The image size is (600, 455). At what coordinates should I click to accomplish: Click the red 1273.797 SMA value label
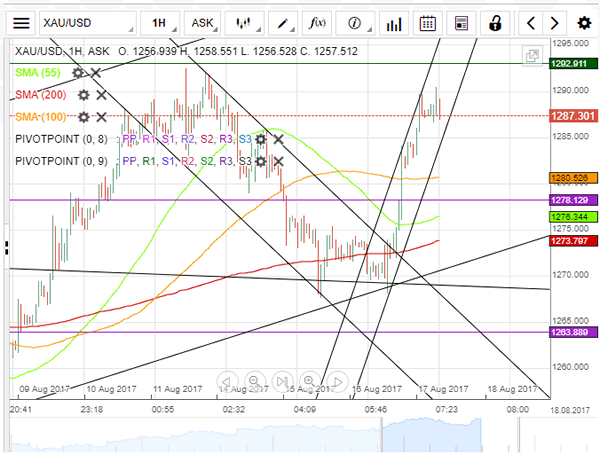pyautogui.click(x=573, y=241)
